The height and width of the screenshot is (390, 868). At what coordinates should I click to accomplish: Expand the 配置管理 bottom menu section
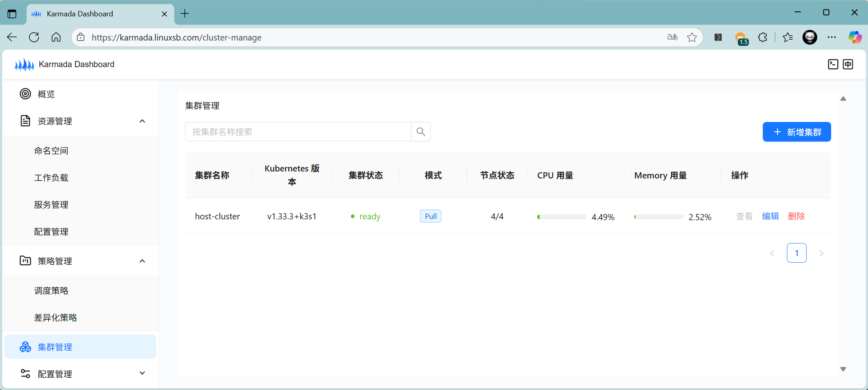coord(142,374)
